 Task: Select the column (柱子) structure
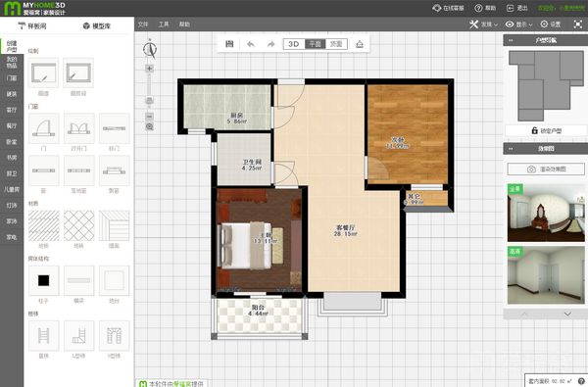coord(43,280)
